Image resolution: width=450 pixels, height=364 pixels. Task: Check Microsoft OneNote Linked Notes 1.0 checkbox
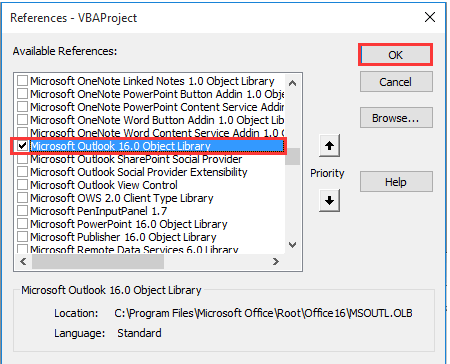[x=22, y=81]
